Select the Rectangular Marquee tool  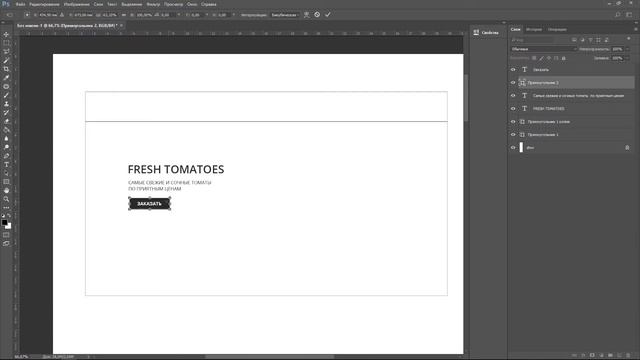click(x=6, y=43)
